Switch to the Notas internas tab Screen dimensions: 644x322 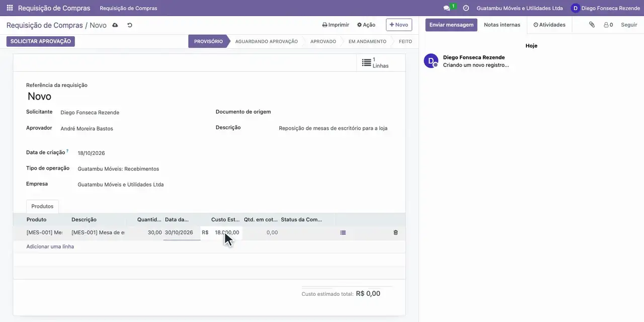(x=502, y=25)
